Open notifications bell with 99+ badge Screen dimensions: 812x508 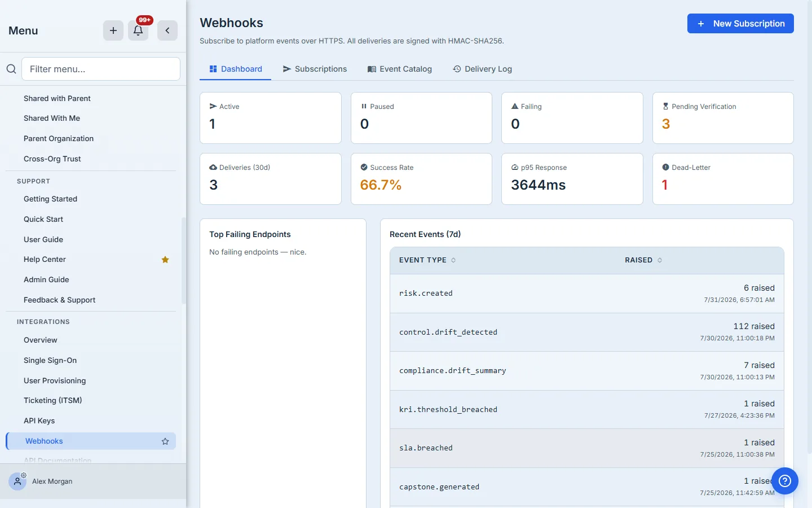[x=138, y=30]
